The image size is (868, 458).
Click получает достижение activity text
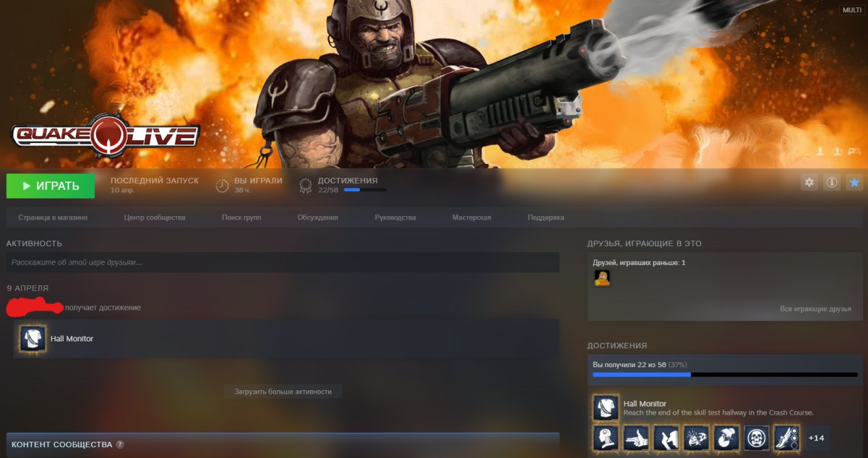[103, 308]
